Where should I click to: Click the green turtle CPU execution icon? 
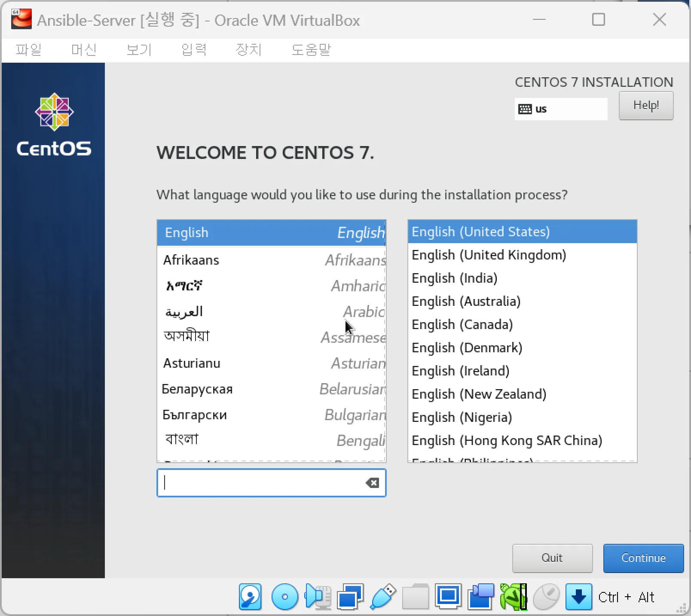click(x=514, y=597)
